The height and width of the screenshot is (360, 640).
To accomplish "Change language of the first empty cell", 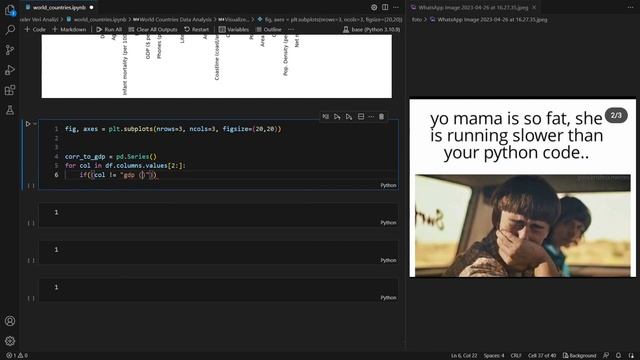I will point(388,223).
